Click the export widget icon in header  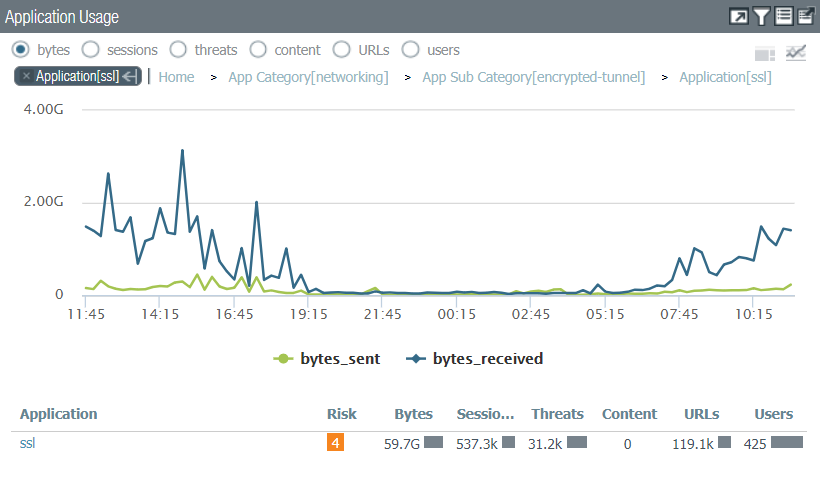(805, 16)
